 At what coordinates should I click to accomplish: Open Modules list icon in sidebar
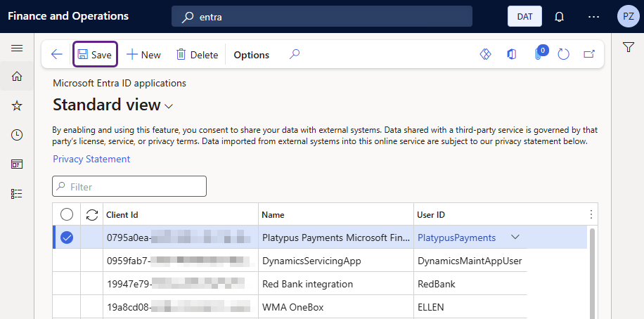point(17,193)
